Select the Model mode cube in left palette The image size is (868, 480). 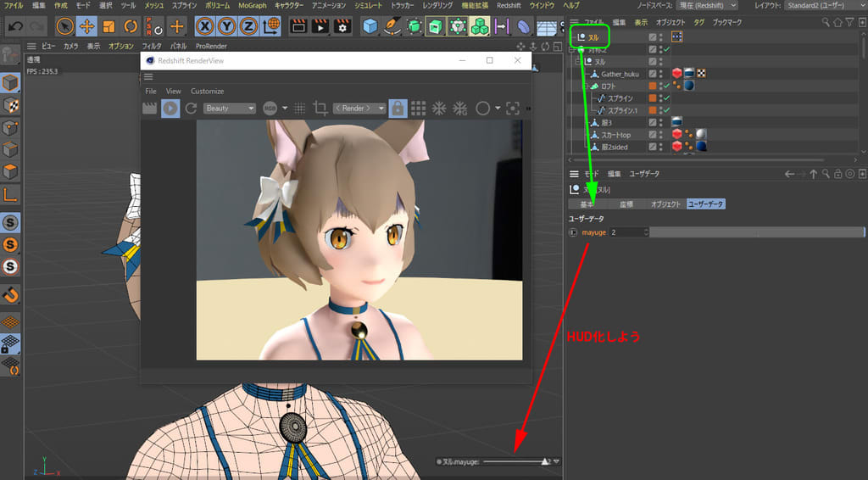tap(10, 82)
